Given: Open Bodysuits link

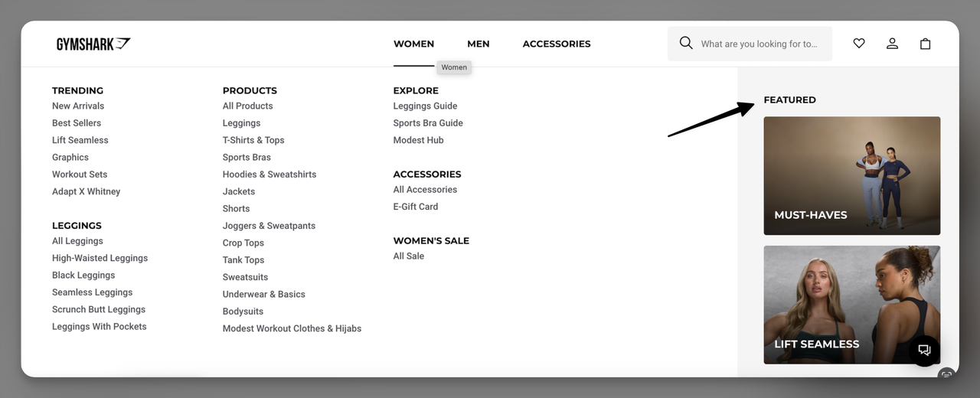Looking at the screenshot, I should pos(243,312).
